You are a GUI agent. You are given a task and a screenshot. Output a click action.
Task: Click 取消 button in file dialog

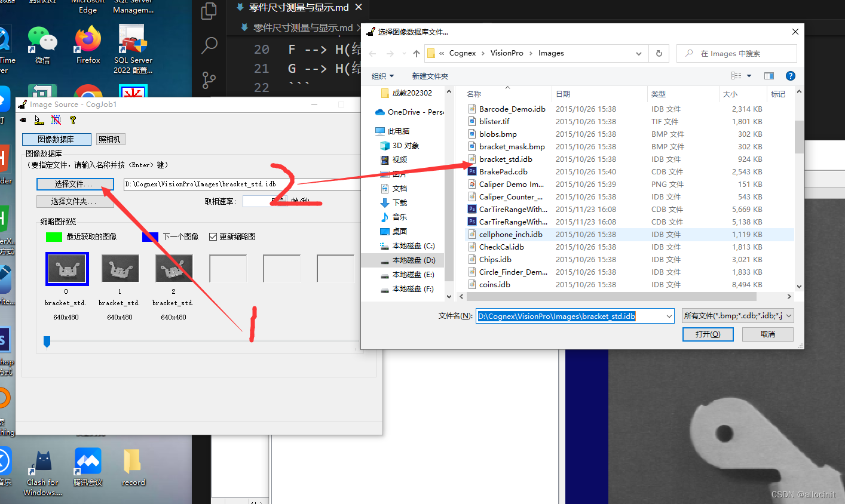(x=768, y=334)
